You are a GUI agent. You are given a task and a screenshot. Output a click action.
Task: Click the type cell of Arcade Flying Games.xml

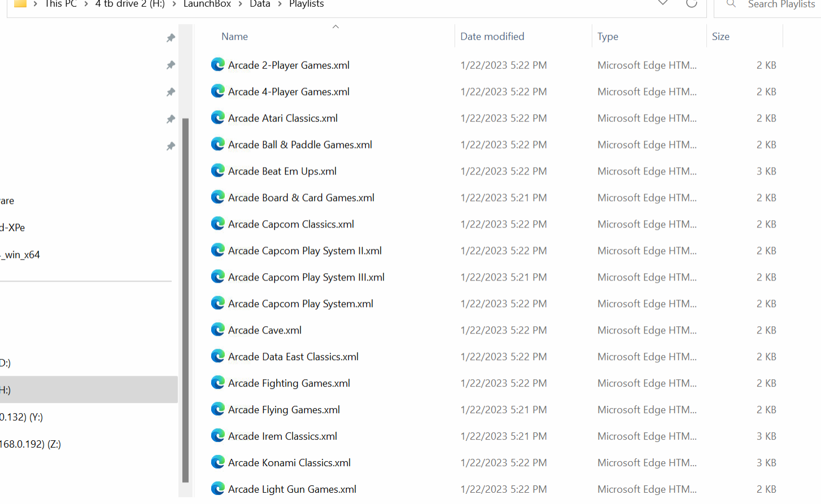(x=647, y=410)
